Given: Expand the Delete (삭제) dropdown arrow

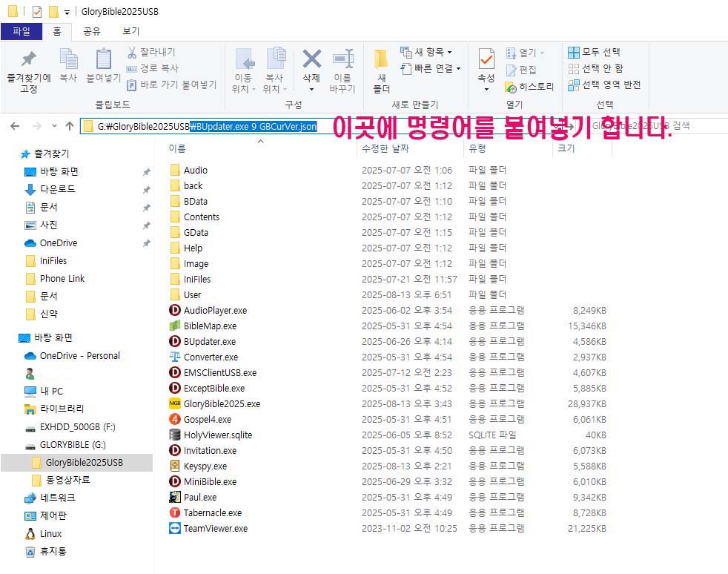Looking at the screenshot, I should [x=311, y=89].
